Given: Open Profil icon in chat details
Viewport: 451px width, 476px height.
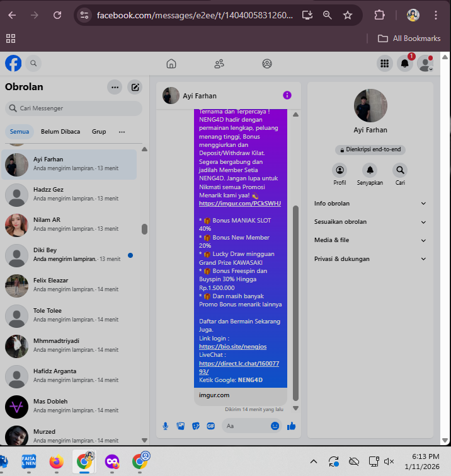Looking at the screenshot, I should [340, 170].
